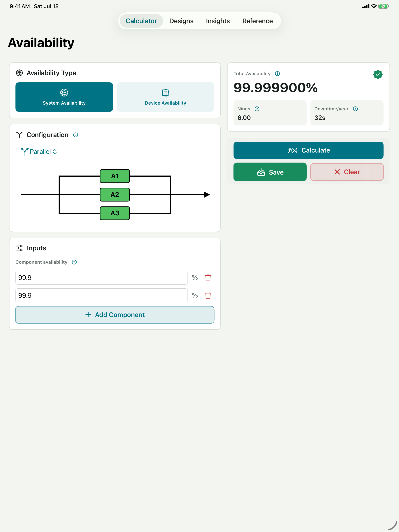Click the A2 block in diagram
The width and height of the screenshot is (399, 532).
(115, 194)
